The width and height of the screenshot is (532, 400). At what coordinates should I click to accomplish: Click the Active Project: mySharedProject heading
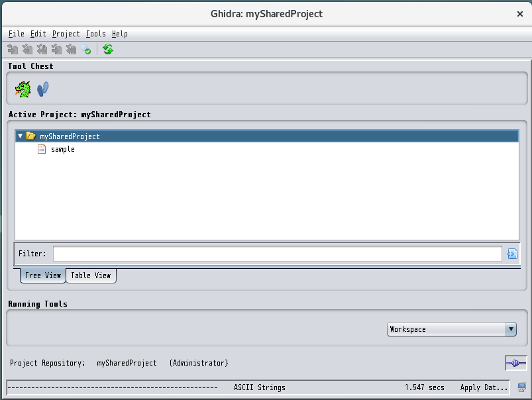click(80, 115)
